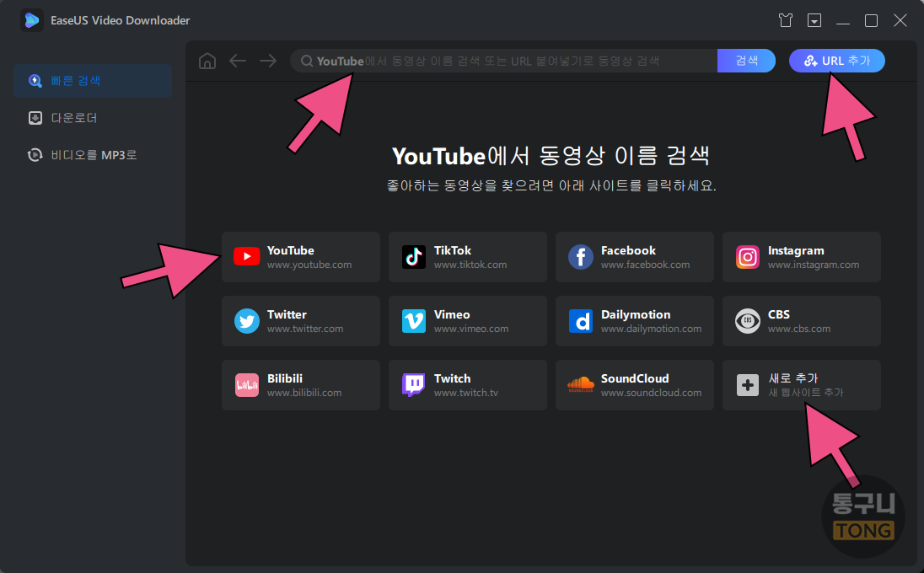Open the www.twitch.tv site link

pos(466,393)
